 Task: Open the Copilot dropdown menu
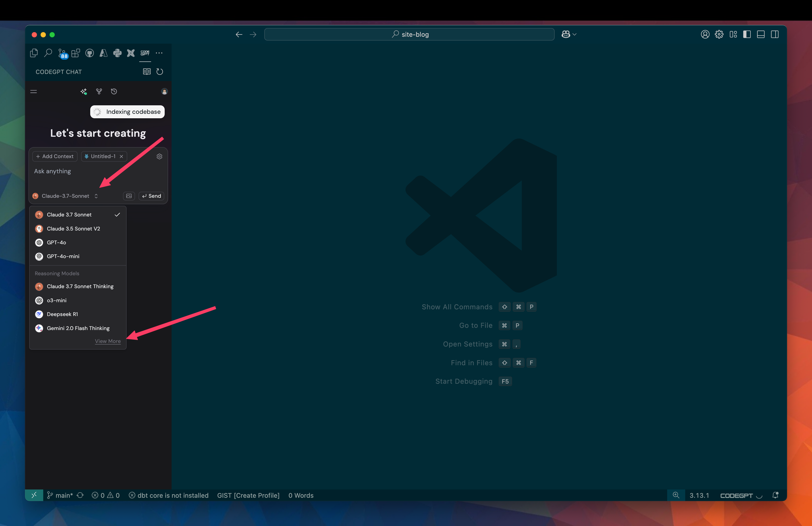pos(569,35)
